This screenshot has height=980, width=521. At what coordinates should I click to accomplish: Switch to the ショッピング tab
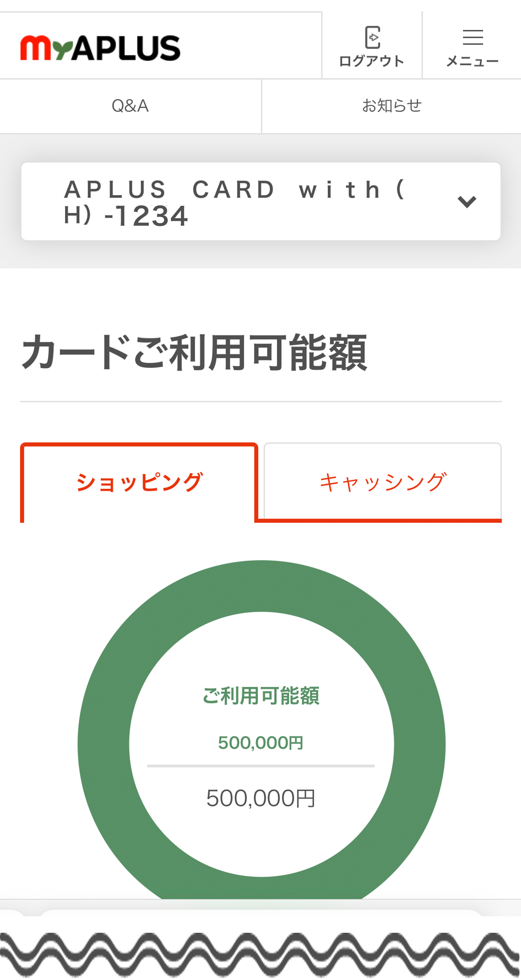[139, 482]
